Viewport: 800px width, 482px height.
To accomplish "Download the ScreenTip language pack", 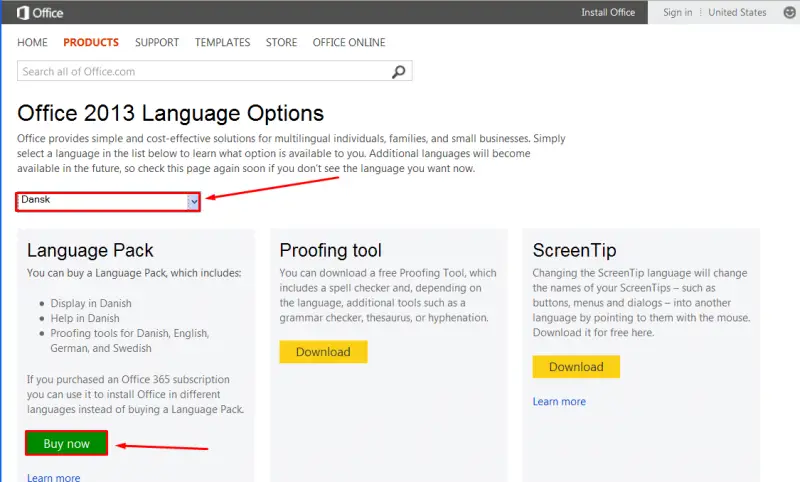I will tap(576, 367).
